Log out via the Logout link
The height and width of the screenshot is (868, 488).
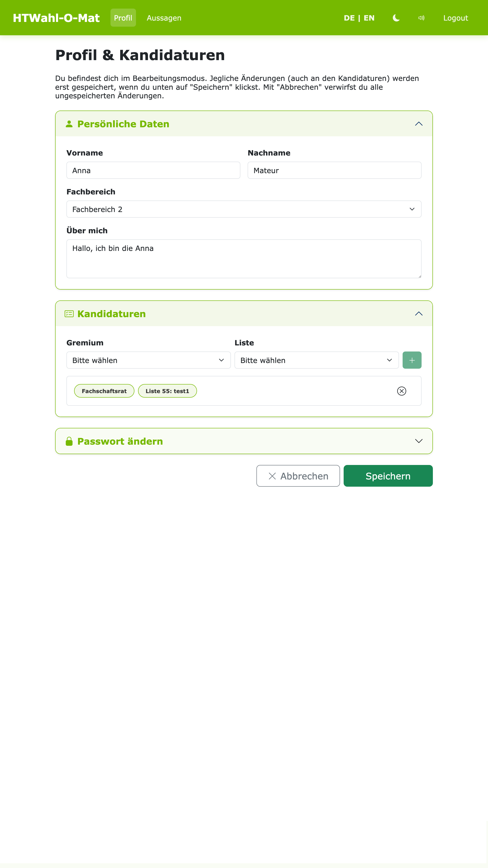(455, 18)
